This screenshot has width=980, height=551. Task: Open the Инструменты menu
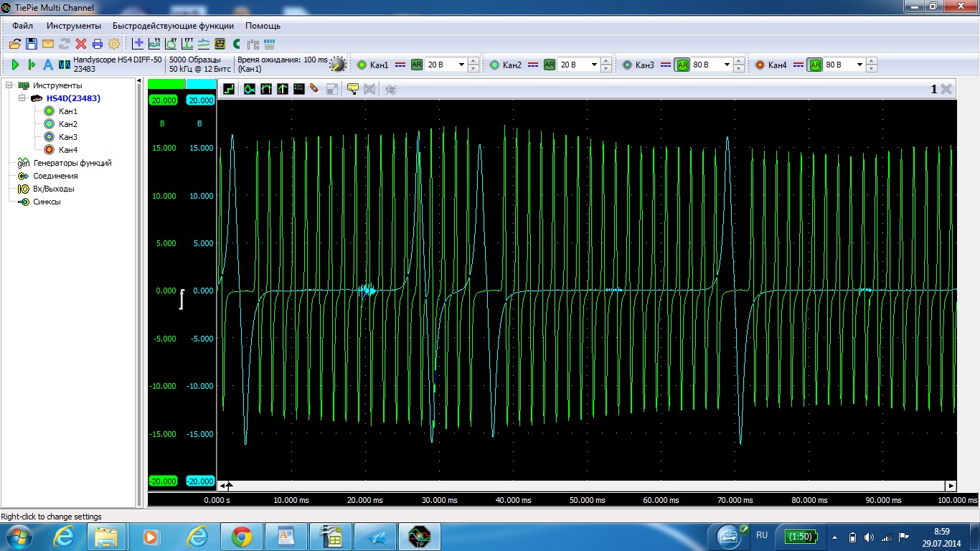click(74, 26)
